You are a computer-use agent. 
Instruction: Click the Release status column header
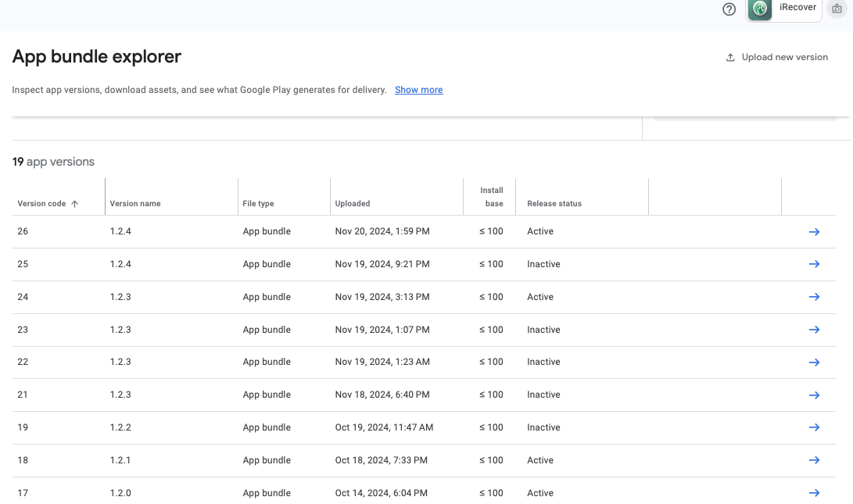[x=554, y=204]
